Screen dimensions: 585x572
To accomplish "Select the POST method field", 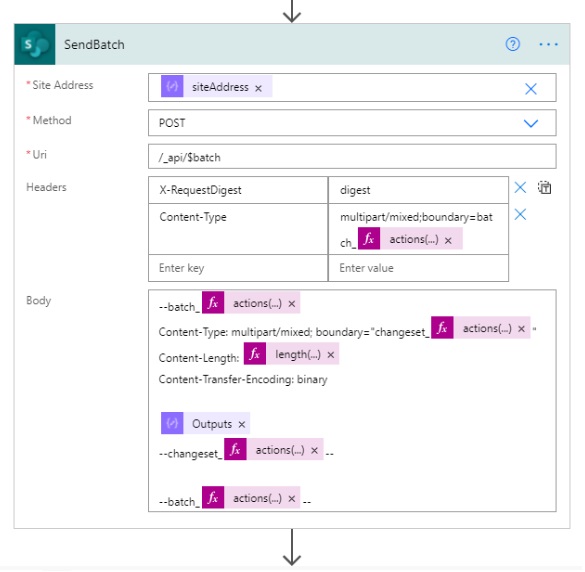I will (352, 123).
